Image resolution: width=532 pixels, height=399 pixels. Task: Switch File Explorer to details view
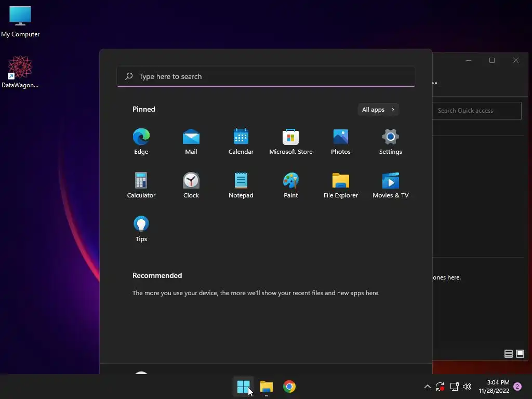click(x=508, y=354)
